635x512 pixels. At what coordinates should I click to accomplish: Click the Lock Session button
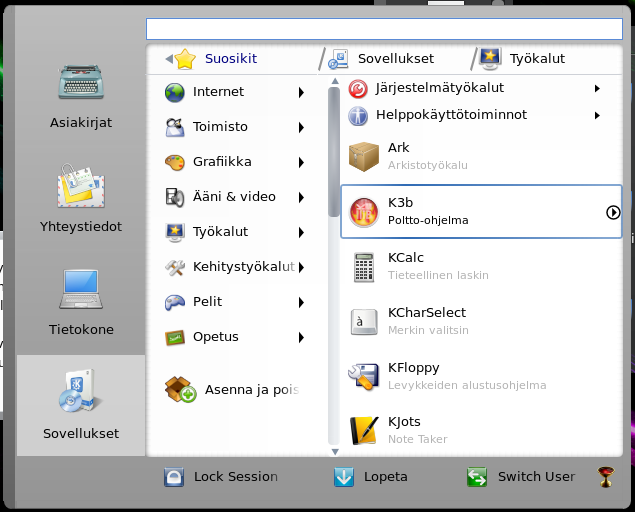221,477
